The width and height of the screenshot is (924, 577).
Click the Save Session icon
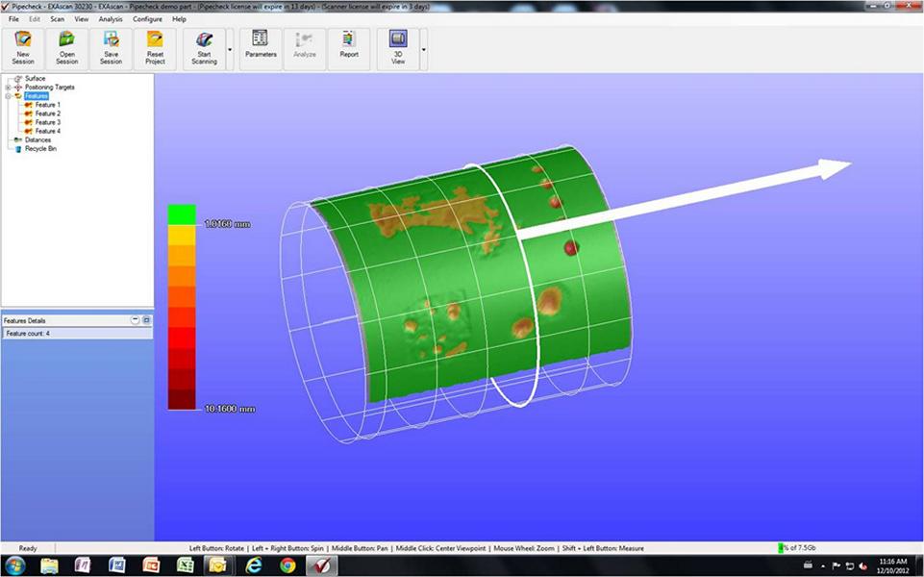[111, 49]
